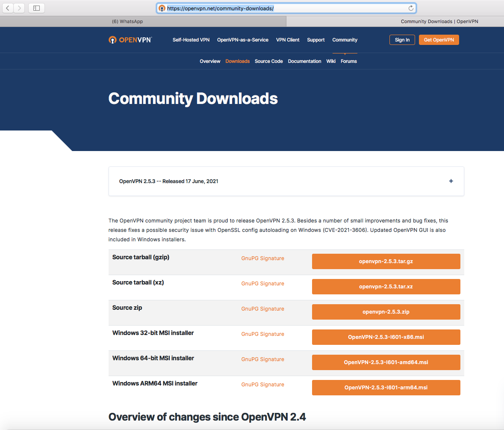Open the Forums navigation link
Image resolution: width=504 pixels, height=430 pixels.
[348, 61]
